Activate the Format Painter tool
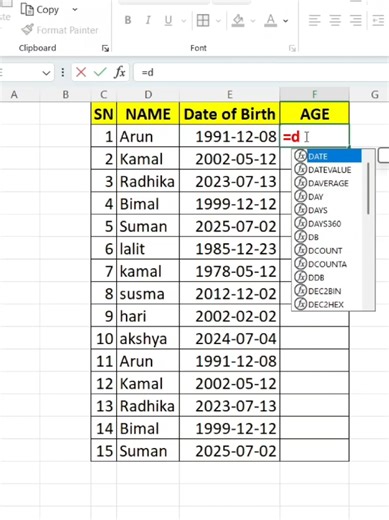 pos(60,30)
